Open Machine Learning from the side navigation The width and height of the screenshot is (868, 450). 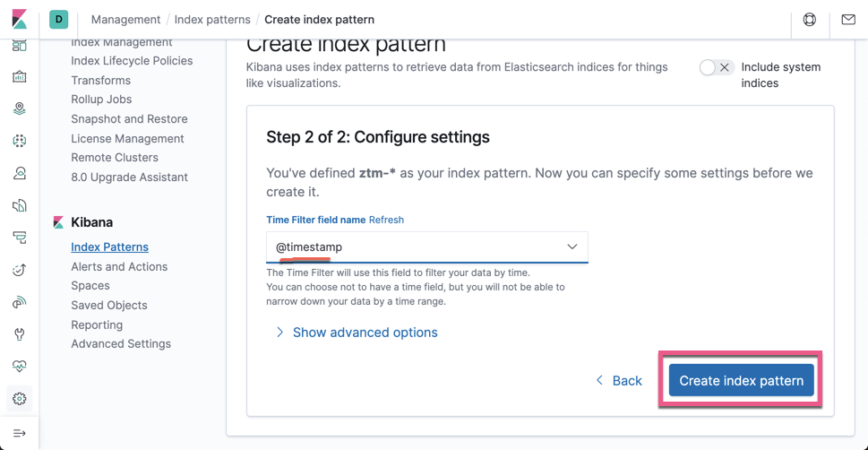point(19,141)
